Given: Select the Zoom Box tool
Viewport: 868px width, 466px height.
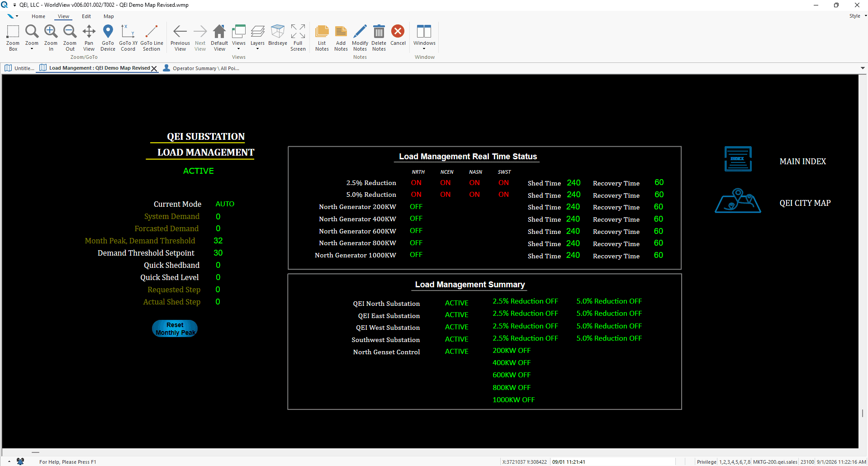Looking at the screenshot, I should [13, 38].
